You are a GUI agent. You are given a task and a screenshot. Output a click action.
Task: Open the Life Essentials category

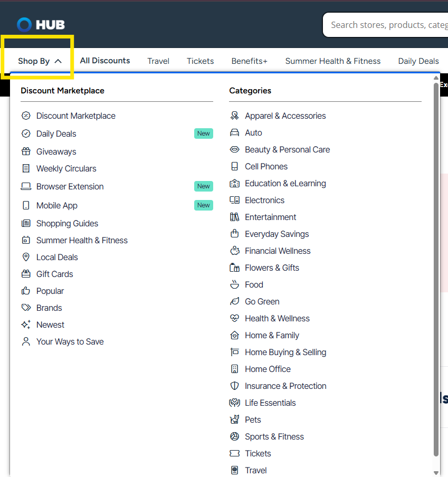tap(270, 403)
